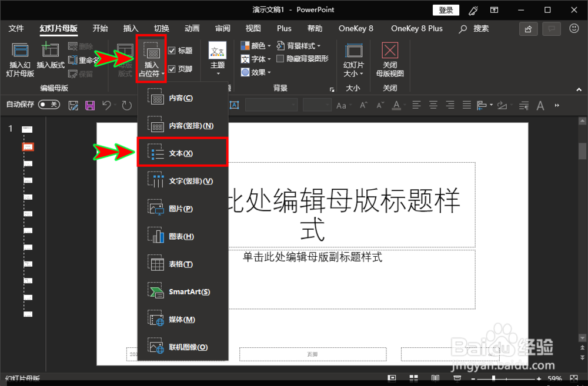
Task: Click the Justify icon
Action: click(466, 105)
